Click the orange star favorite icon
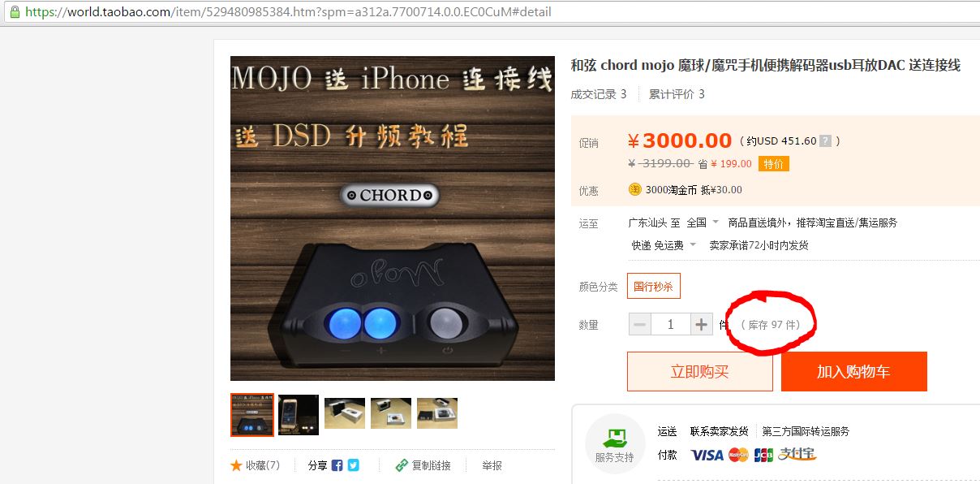980x484 pixels. coord(236,465)
